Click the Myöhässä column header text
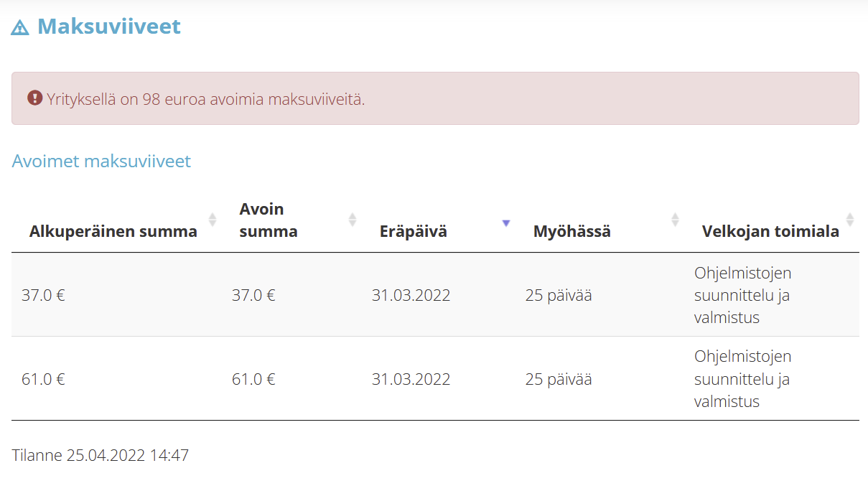Image resolution: width=868 pixels, height=491 pixels. 572,231
